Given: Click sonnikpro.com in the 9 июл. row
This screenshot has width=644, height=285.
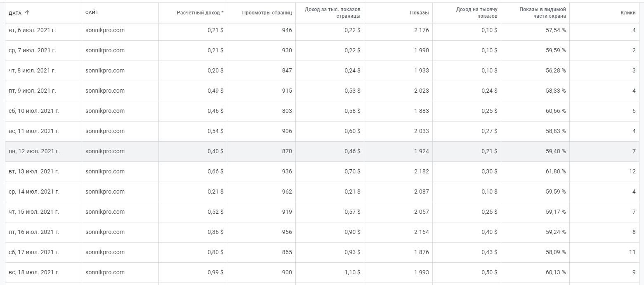Looking at the screenshot, I should point(105,91).
